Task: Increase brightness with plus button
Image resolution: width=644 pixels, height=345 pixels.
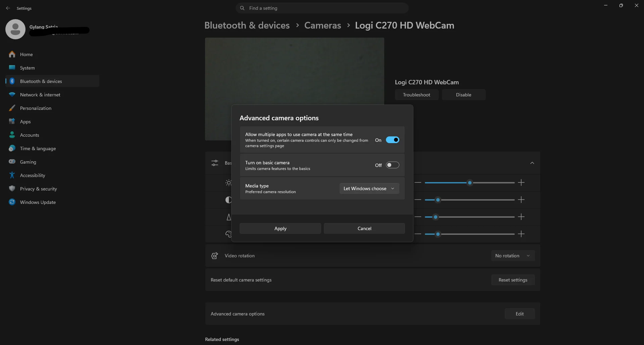Action: [521, 183]
